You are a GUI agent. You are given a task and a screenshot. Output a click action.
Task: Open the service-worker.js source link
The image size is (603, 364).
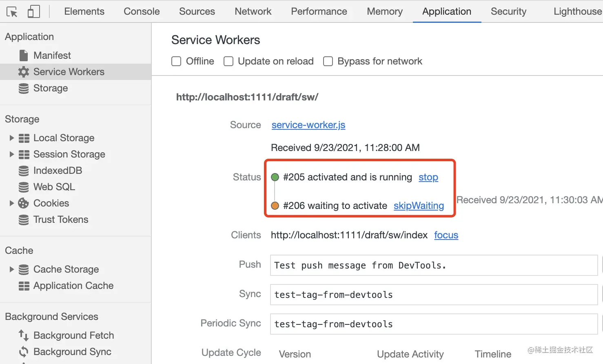pyautogui.click(x=308, y=125)
